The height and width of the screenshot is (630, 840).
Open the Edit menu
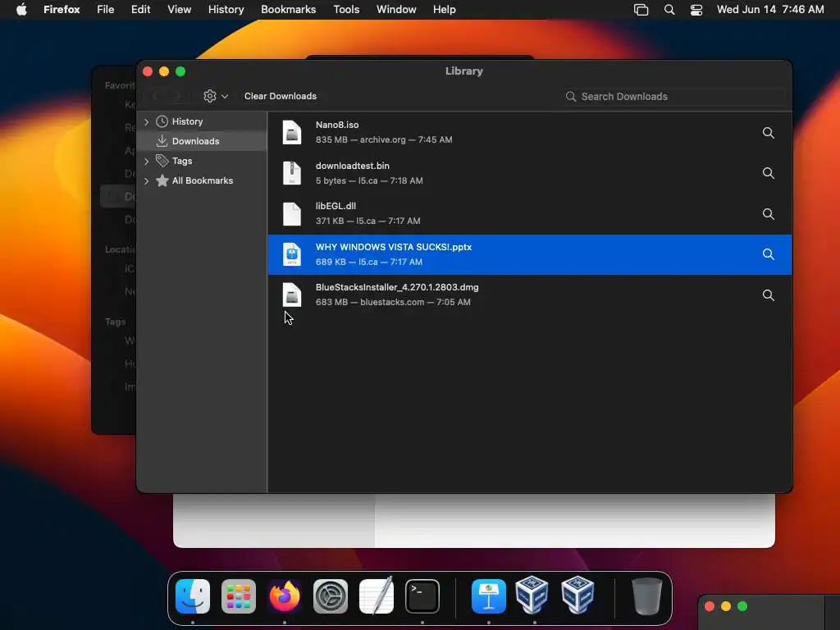click(140, 10)
